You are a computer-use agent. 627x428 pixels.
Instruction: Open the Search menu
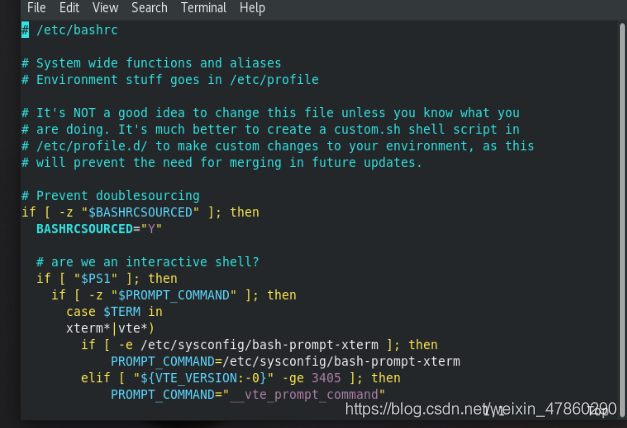click(150, 8)
